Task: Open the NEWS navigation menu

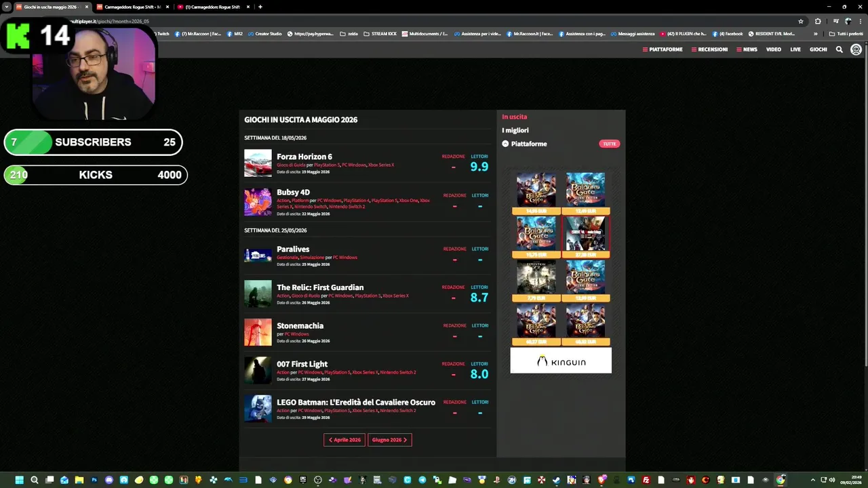Action: click(x=747, y=49)
